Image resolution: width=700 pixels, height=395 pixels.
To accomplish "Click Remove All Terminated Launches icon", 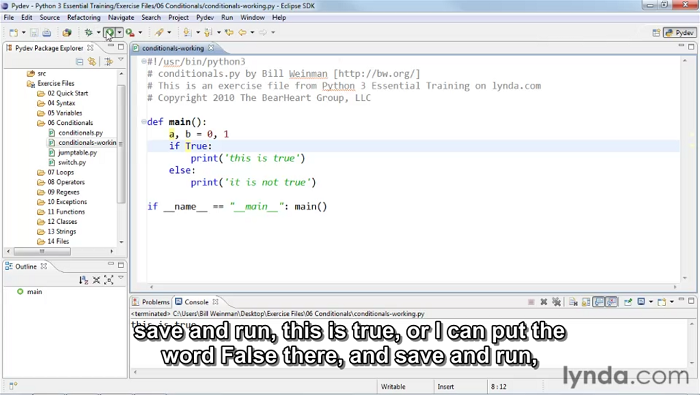I will pos(556,302).
